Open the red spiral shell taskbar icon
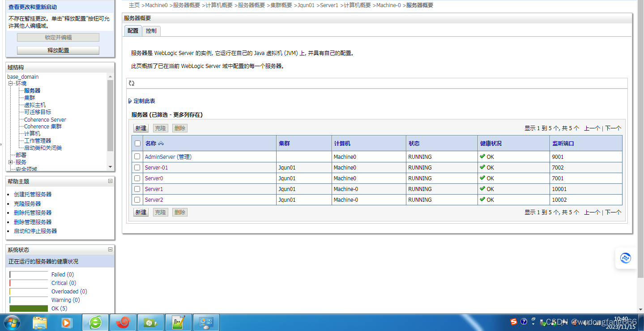Viewport: 644px width, 331px height. coord(123,322)
